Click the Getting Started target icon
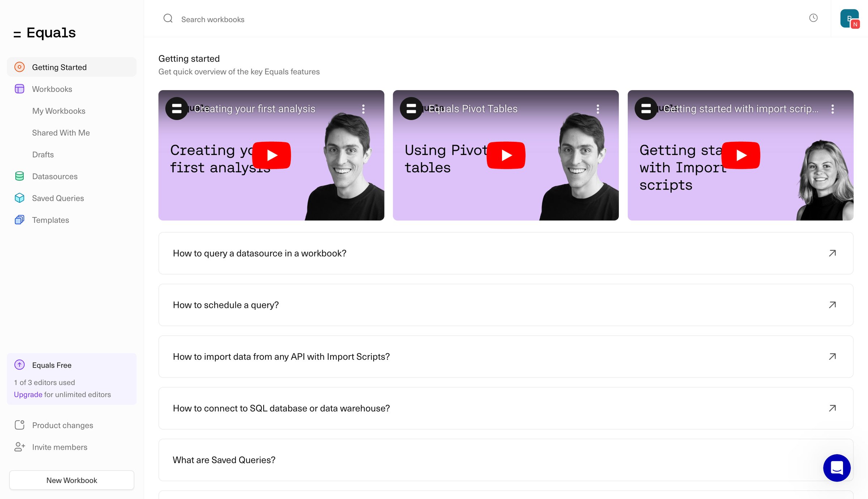 pos(20,67)
